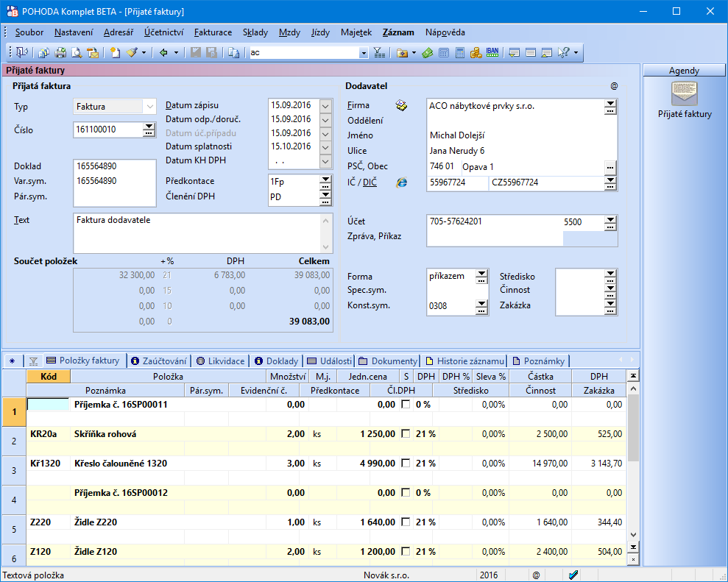Image resolution: width=728 pixels, height=582 pixels.
Task: Toggle S checkbox for Skříňka rohová row
Action: click(x=406, y=433)
